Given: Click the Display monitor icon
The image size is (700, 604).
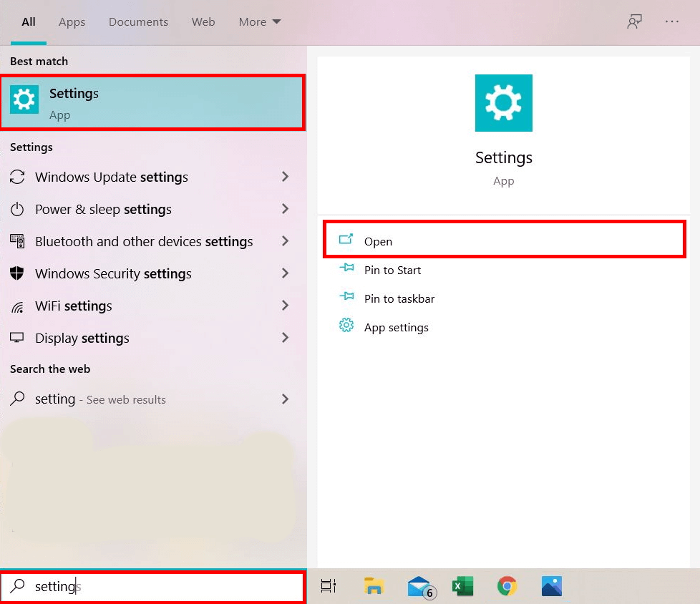Looking at the screenshot, I should coord(17,338).
